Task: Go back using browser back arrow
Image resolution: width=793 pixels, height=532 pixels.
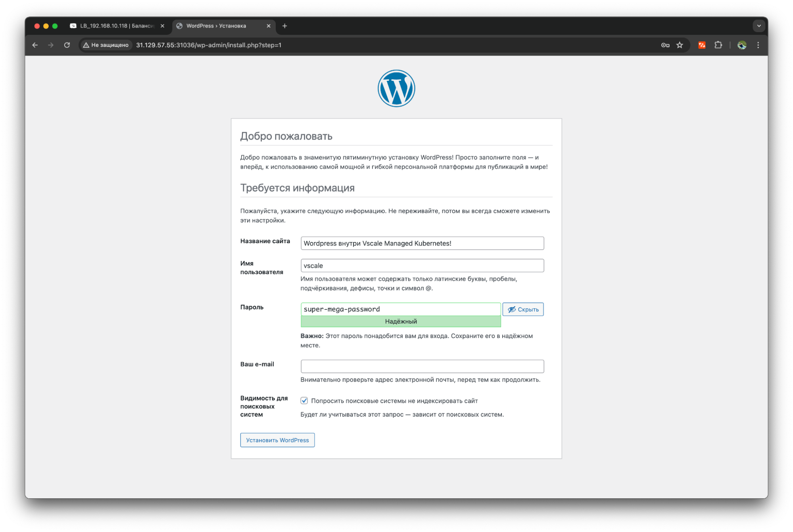Action: [x=35, y=45]
